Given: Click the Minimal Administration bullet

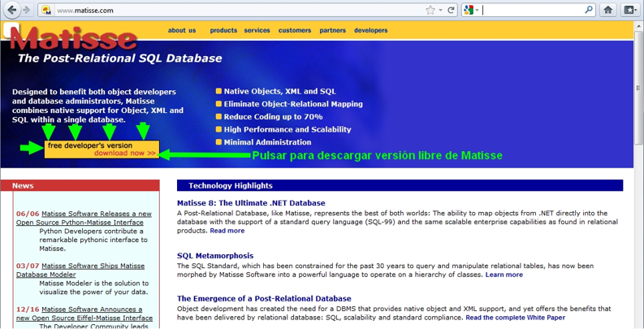Looking at the screenshot, I should pyautogui.click(x=263, y=142).
